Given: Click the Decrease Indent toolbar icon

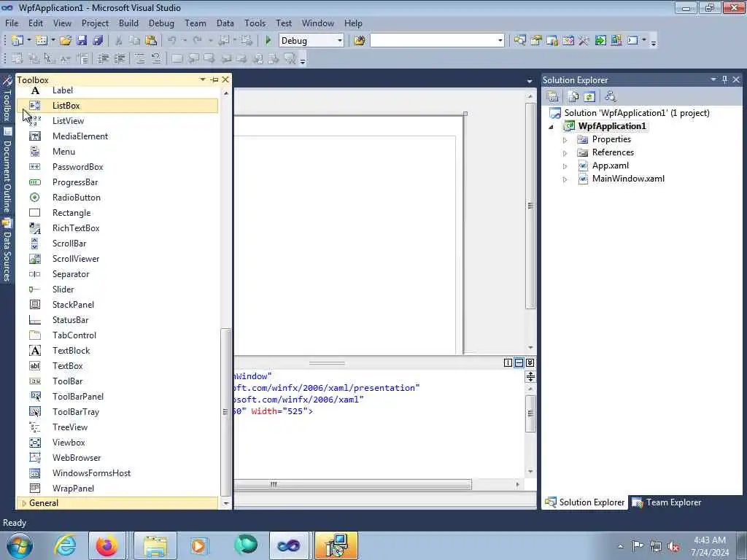Looking at the screenshot, I should [x=104, y=58].
